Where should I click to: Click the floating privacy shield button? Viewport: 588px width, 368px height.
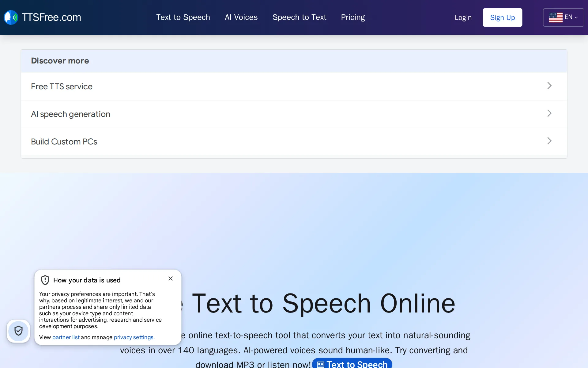pos(18,331)
